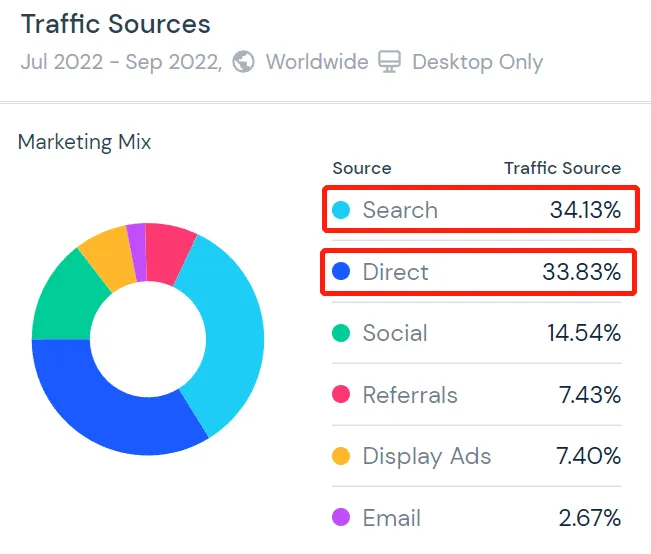Select the Direct row label

pos(395,272)
